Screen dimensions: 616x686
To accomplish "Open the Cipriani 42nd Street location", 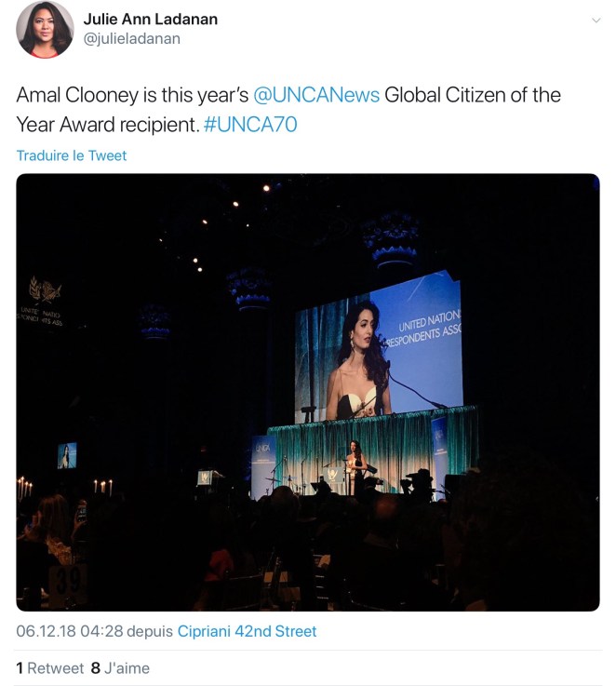I will click(x=248, y=631).
